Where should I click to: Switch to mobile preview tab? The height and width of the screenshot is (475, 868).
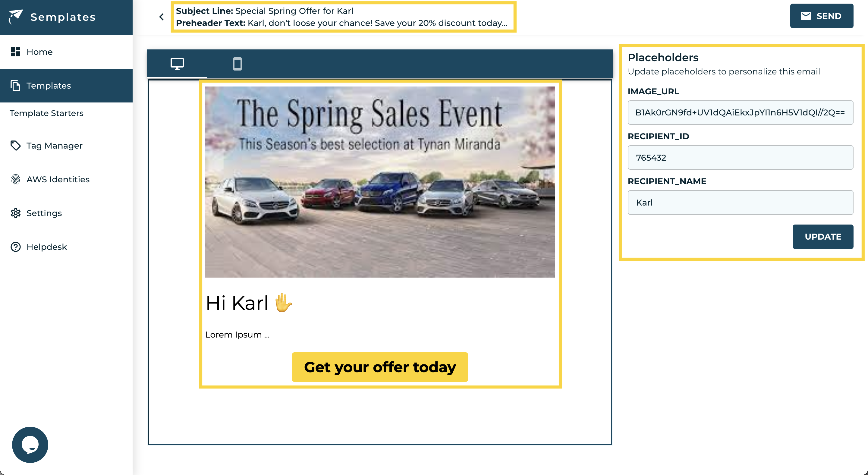click(237, 64)
